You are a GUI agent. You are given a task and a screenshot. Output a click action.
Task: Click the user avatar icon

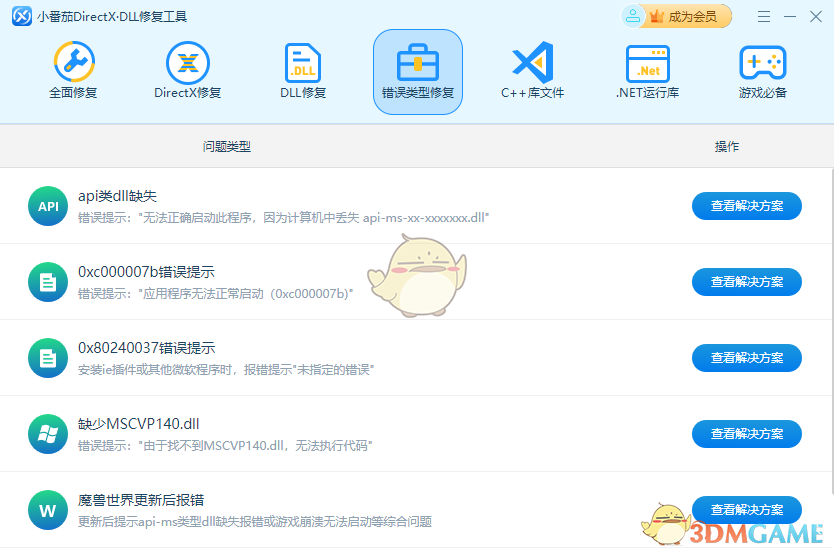coord(632,16)
